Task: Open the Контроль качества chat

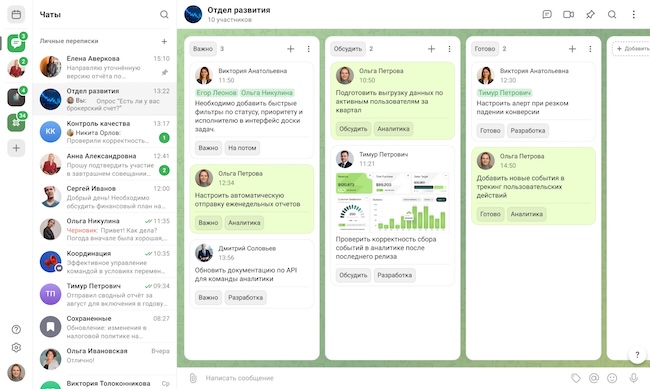Action: pos(104,132)
